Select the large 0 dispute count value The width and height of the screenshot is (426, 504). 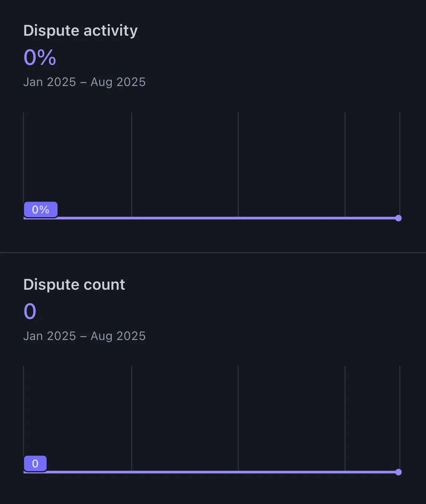point(30,311)
